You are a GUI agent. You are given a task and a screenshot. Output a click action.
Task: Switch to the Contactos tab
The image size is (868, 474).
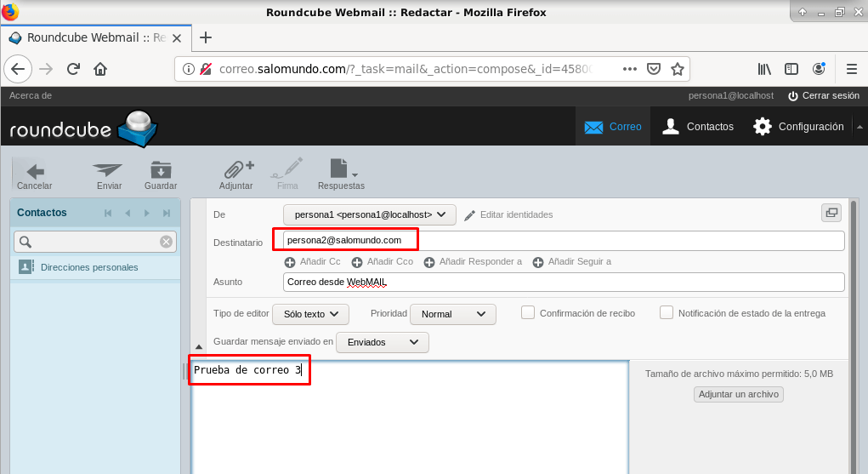(698, 127)
